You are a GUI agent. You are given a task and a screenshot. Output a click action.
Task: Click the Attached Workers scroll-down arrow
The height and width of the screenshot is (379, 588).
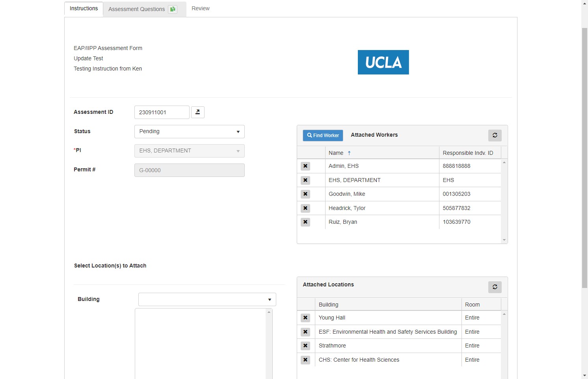pos(504,240)
